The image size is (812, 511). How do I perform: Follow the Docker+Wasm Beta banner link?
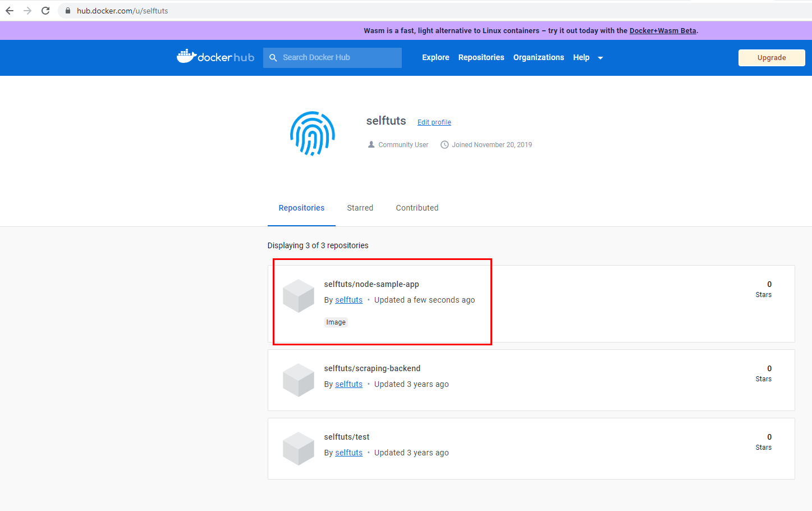click(x=663, y=31)
